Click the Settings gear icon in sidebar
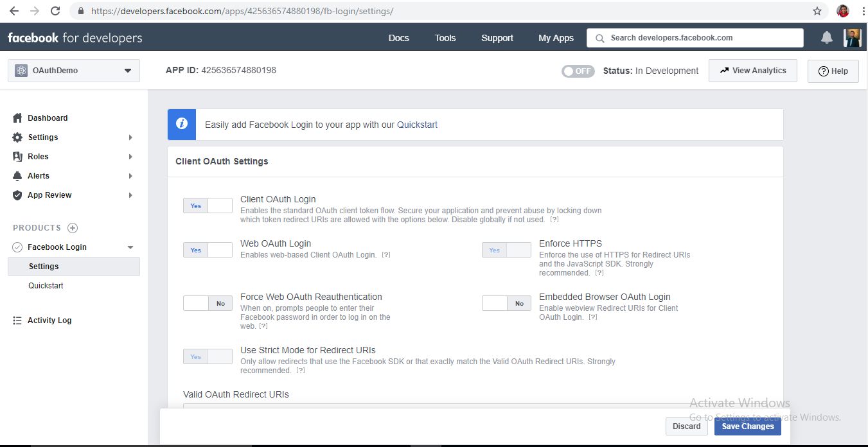 click(x=17, y=137)
